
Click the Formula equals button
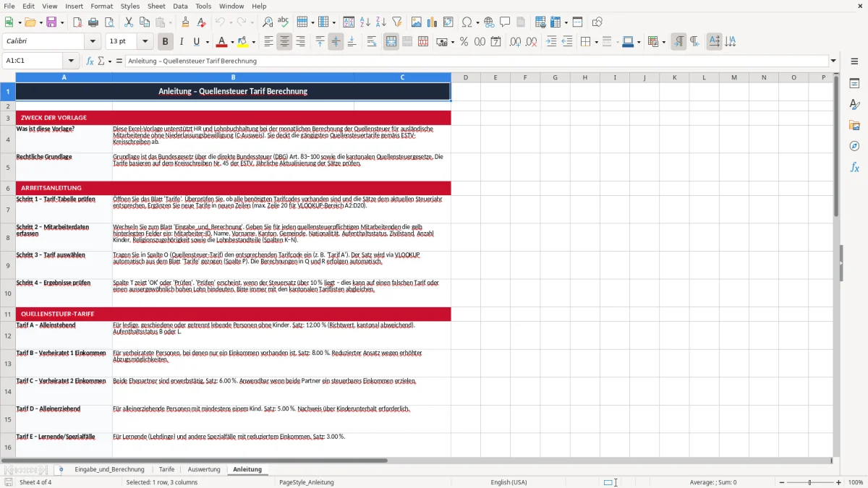[x=119, y=61]
